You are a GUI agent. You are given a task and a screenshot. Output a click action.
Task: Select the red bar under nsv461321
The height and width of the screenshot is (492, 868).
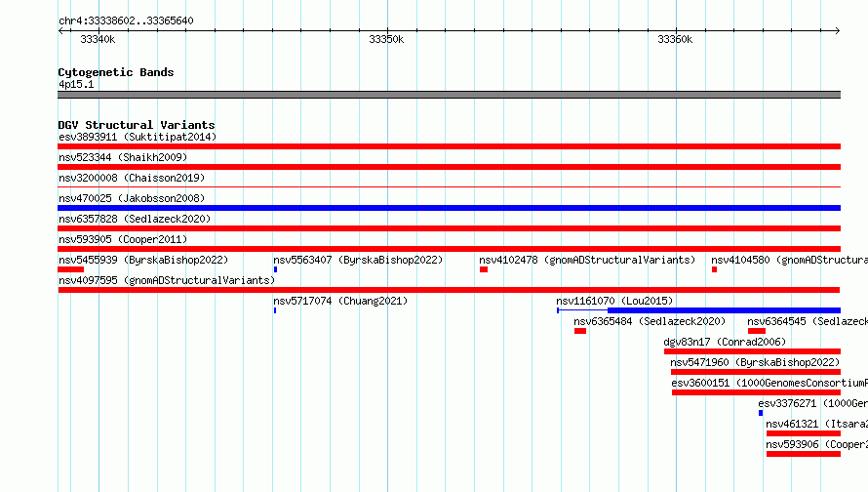(x=804, y=433)
